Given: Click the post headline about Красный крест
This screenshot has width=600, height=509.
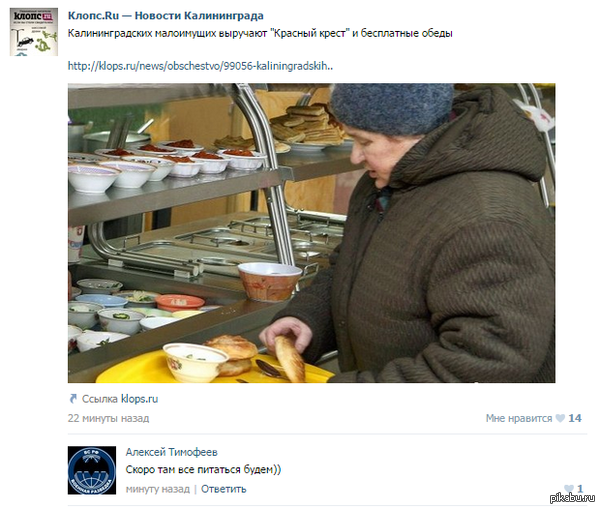Looking at the screenshot, I should (x=260, y=33).
